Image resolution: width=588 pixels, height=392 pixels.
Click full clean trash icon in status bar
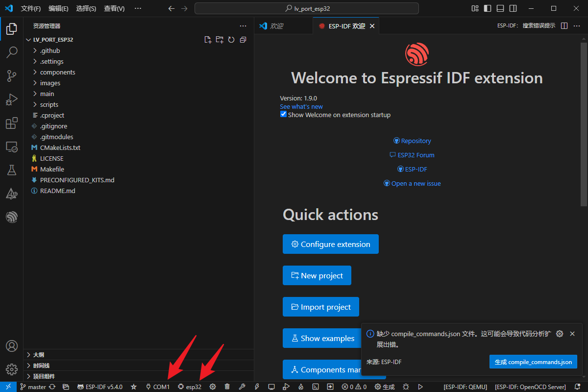coord(227,387)
